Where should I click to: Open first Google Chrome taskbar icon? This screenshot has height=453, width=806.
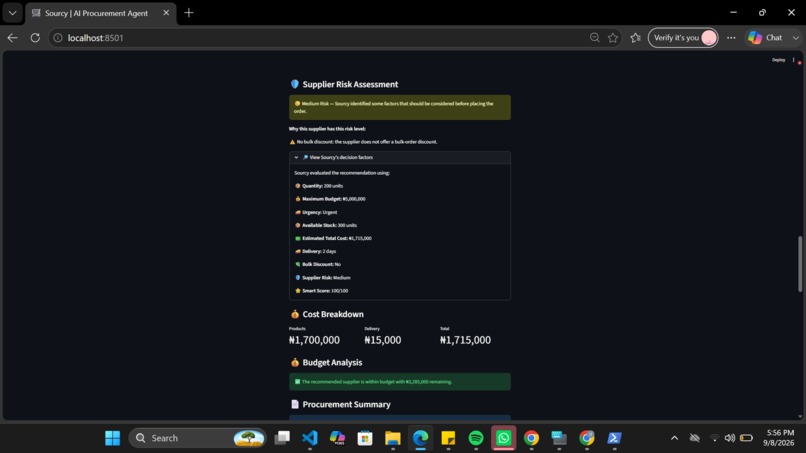[x=532, y=438]
